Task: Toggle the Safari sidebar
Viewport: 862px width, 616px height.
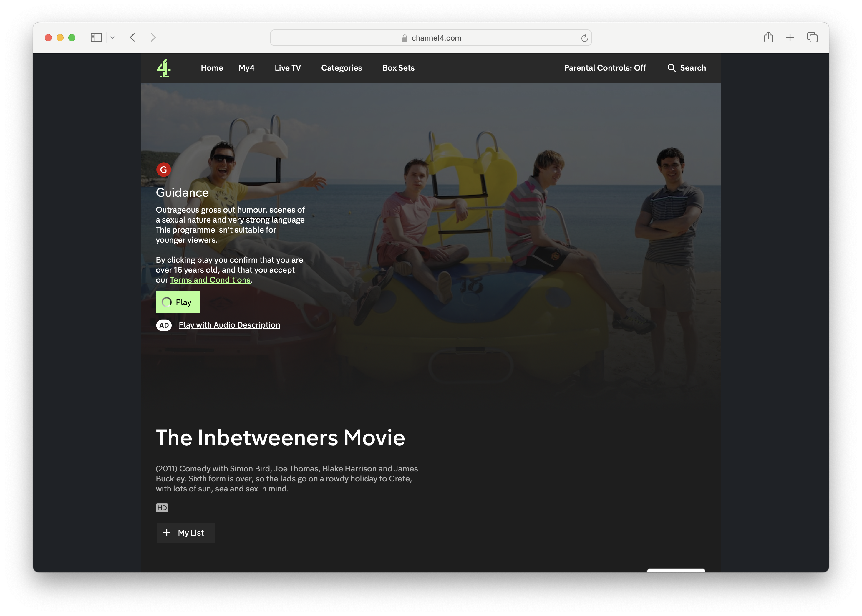Action: pos(96,38)
